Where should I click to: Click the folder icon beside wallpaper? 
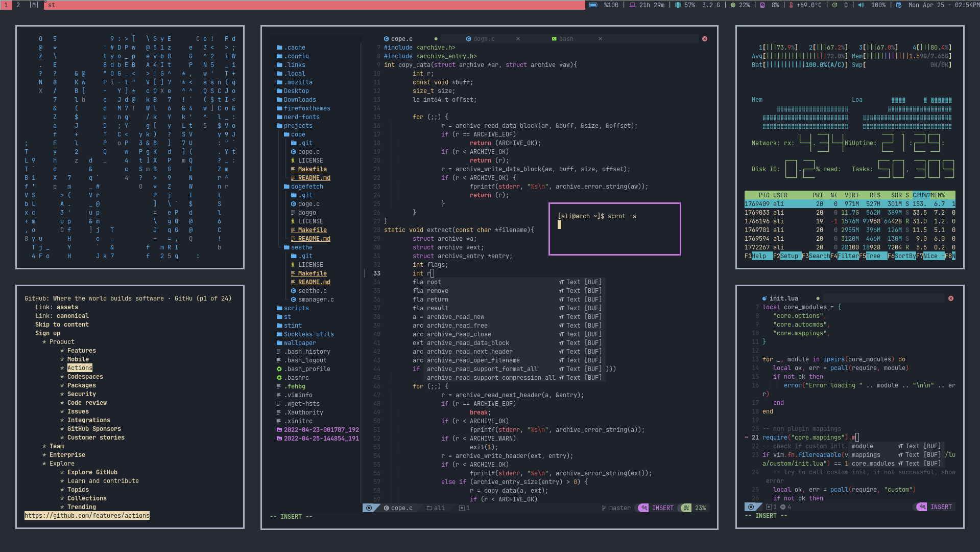[279, 343]
